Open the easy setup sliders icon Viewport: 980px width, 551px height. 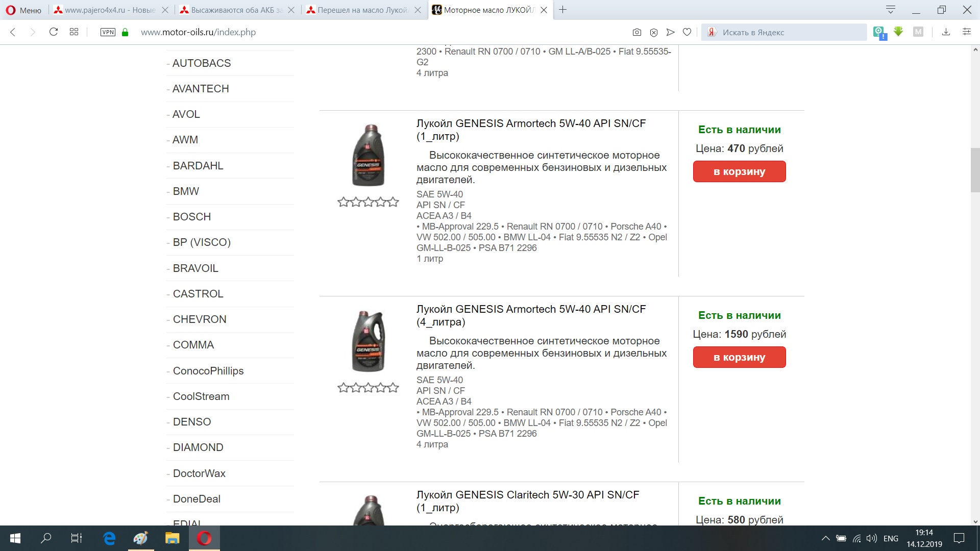(x=966, y=32)
